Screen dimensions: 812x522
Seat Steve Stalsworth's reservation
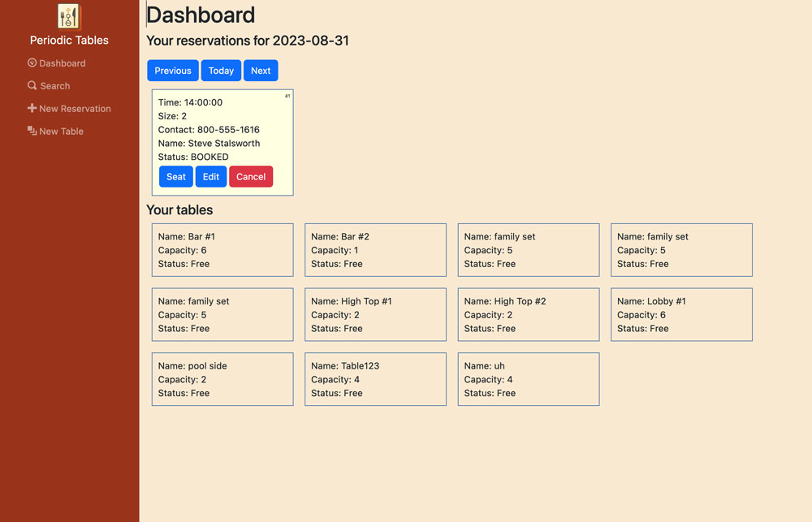pos(176,177)
